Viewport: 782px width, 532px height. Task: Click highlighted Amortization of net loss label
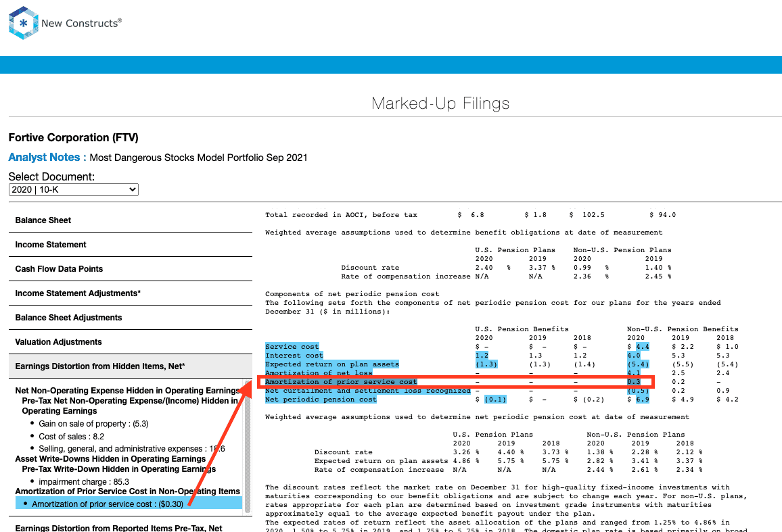click(319, 373)
